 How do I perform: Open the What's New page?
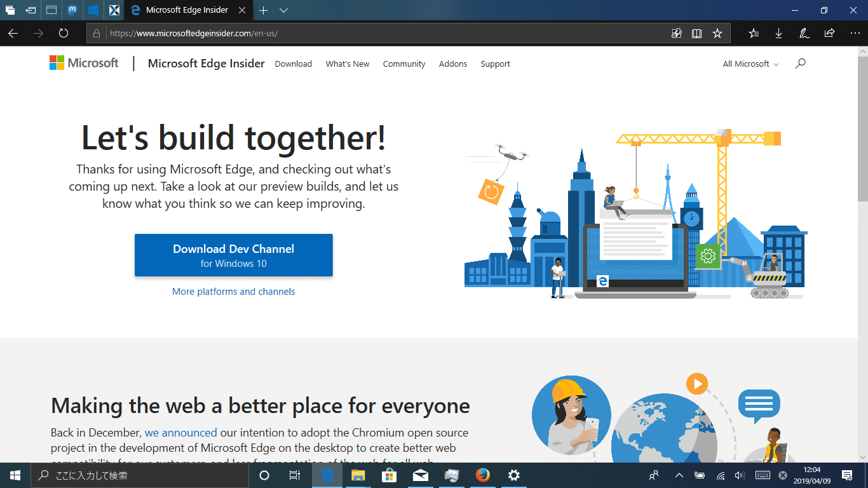click(x=347, y=64)
